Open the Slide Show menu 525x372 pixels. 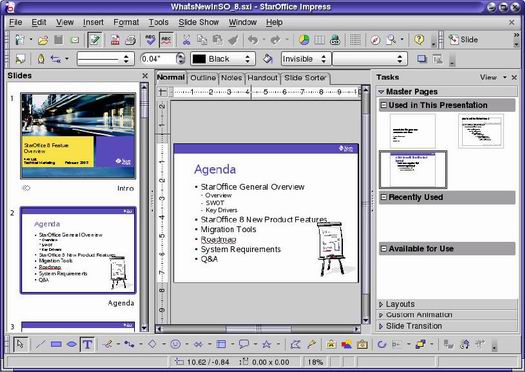pos(199,22)
